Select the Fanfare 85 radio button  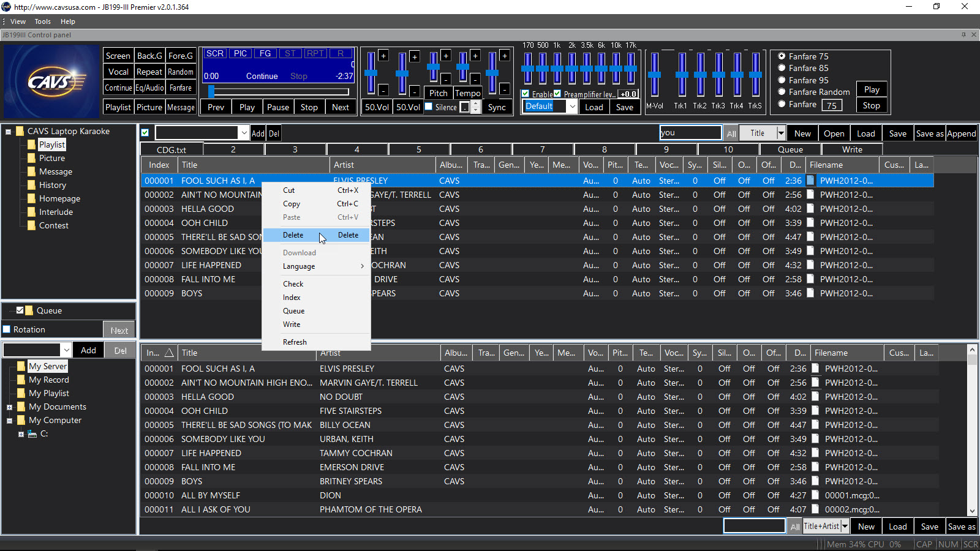coord(782,68)
